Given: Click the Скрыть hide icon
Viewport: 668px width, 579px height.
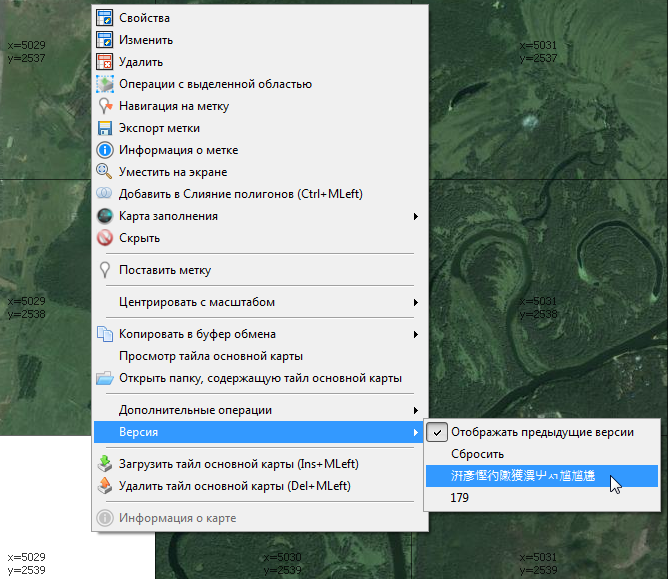Looking at the screenshot, I should point(105,238).
